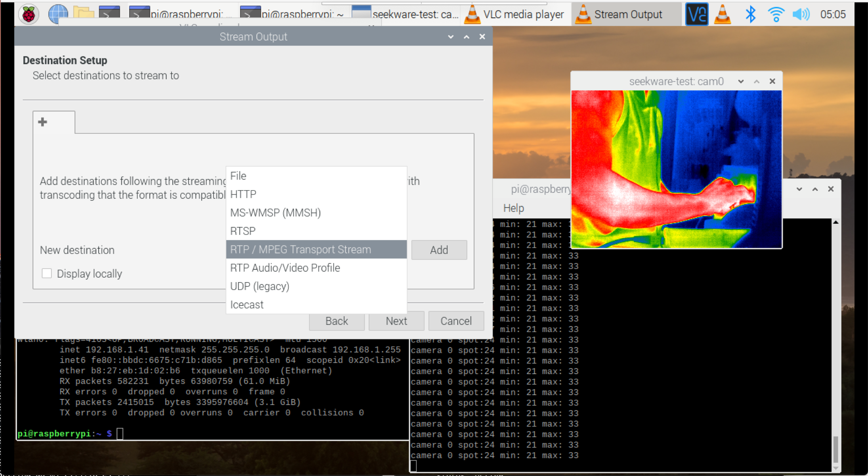
Task: Choose HTTP from destination list
Action: (x=316, y=194)
